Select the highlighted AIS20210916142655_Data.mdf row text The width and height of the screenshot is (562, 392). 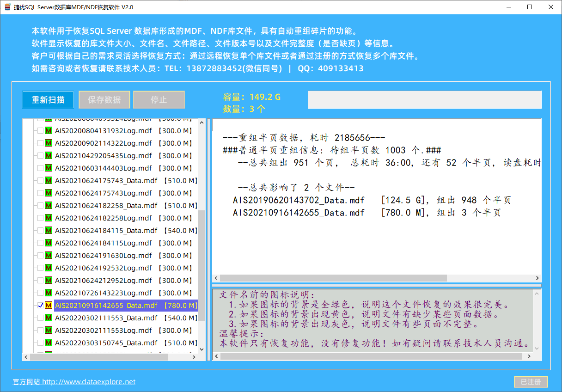point(126,306)
